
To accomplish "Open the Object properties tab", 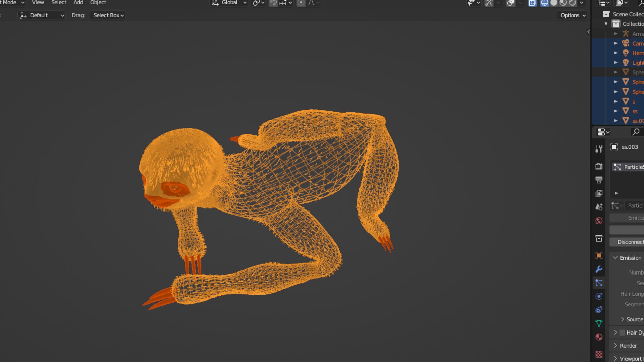I will pyautogui.click(x=599, y=255).
